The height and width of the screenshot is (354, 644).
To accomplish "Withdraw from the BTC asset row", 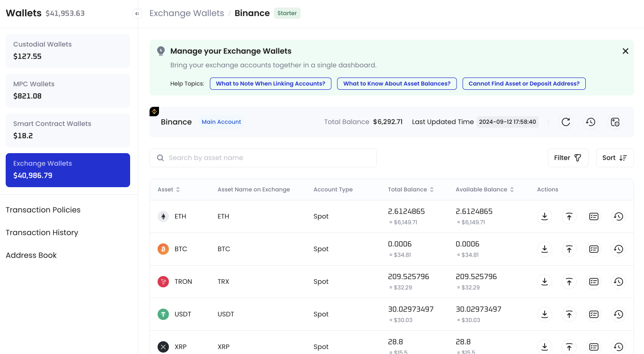I will 569,249.
